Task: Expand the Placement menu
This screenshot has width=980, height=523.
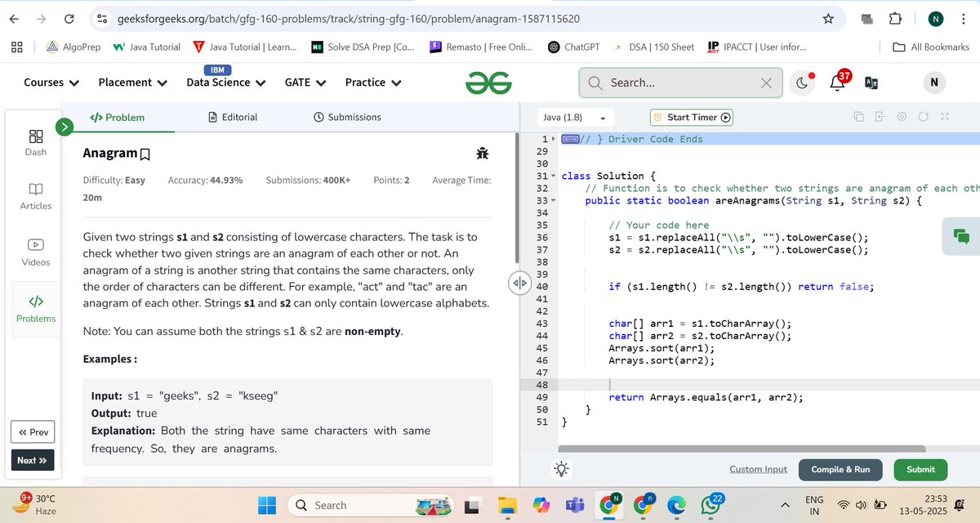Action: (x=132, y=83)
